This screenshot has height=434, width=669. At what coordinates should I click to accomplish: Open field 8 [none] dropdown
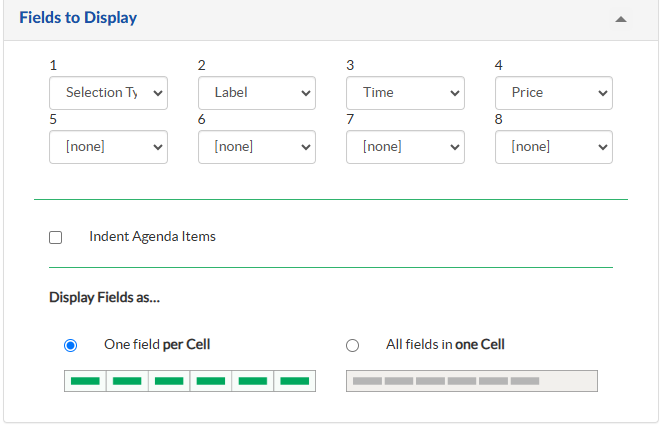553,147
